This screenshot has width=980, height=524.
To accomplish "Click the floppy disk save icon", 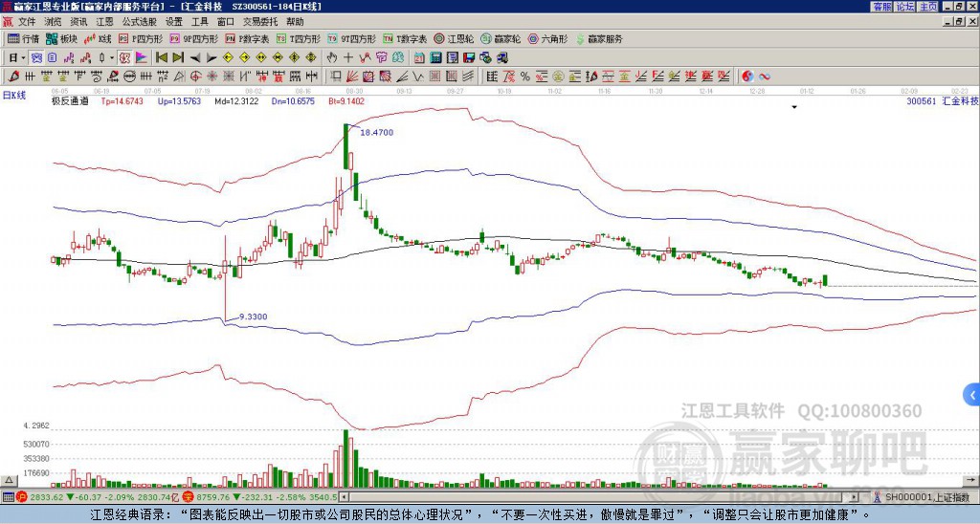I will point(469,58).
